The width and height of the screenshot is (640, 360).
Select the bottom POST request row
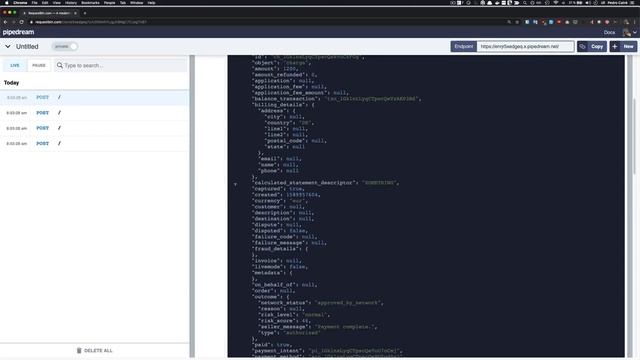(x=94, y=144)
